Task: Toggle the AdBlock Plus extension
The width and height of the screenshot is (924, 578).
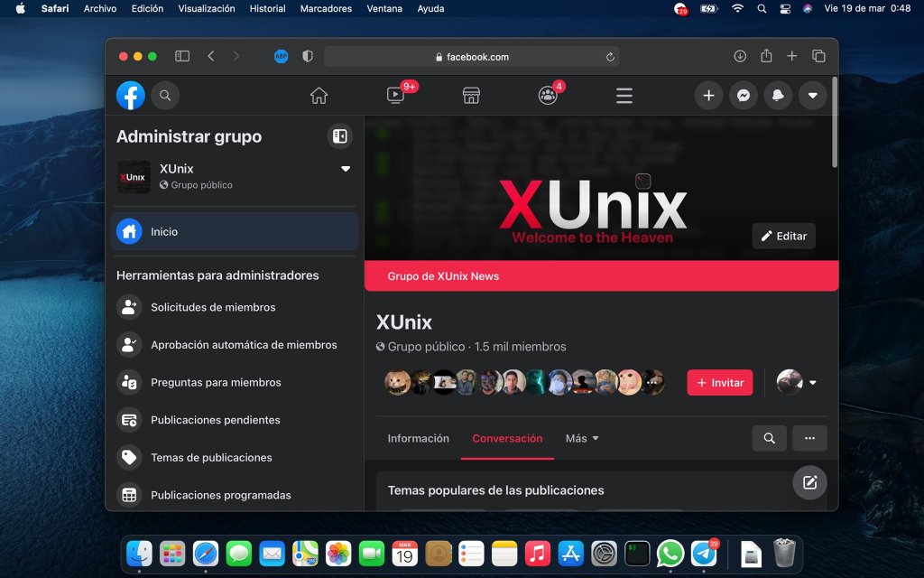Action: coord(281,56)
